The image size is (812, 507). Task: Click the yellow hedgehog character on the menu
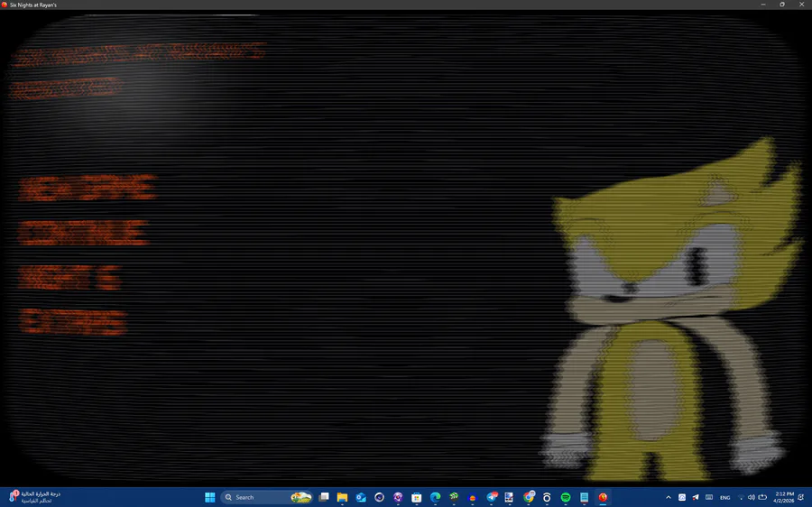point(673,310)
